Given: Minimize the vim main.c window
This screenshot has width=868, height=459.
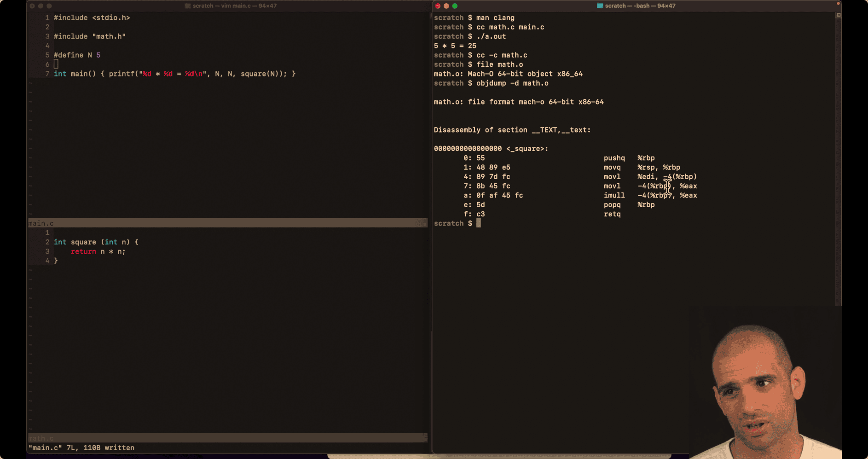Looking at the screenshot, I should click(x=41, y=6).
